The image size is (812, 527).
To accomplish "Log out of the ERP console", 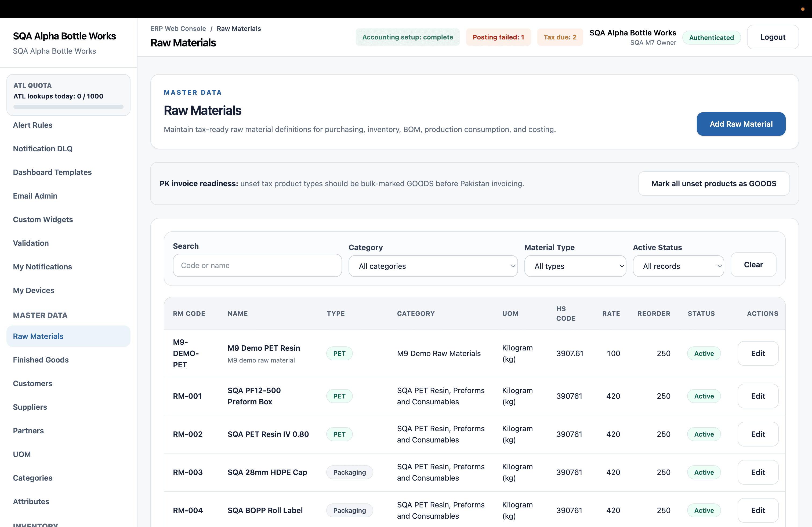I will click(x=773, y=37).
